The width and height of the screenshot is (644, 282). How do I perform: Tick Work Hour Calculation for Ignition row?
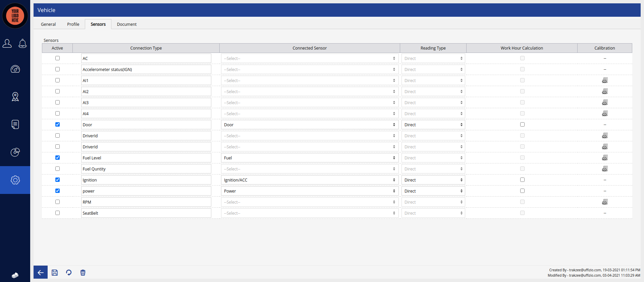point(522,180)
